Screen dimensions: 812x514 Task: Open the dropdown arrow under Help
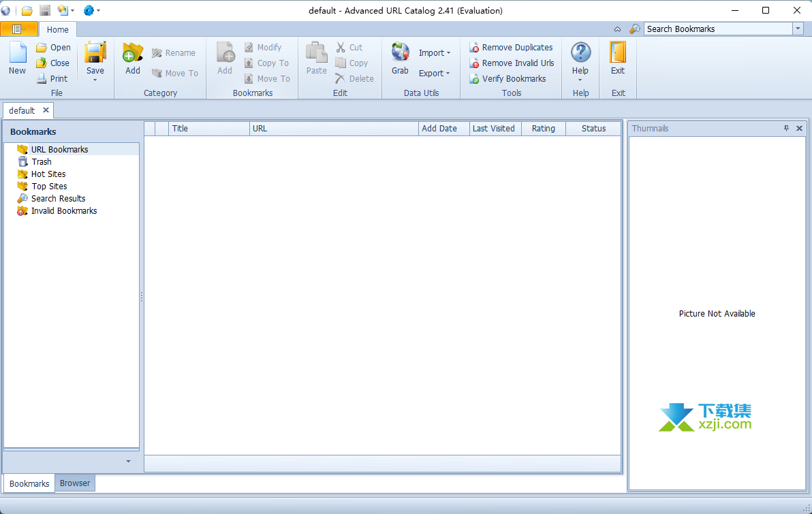[x=580, y=80]
